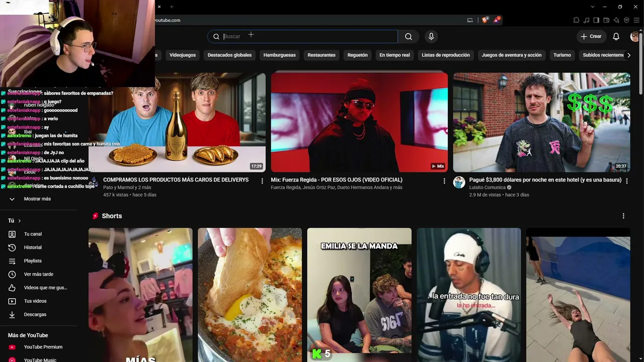Open the notifications bell
This screenshot has height=362, width=644.
(616, 36)
